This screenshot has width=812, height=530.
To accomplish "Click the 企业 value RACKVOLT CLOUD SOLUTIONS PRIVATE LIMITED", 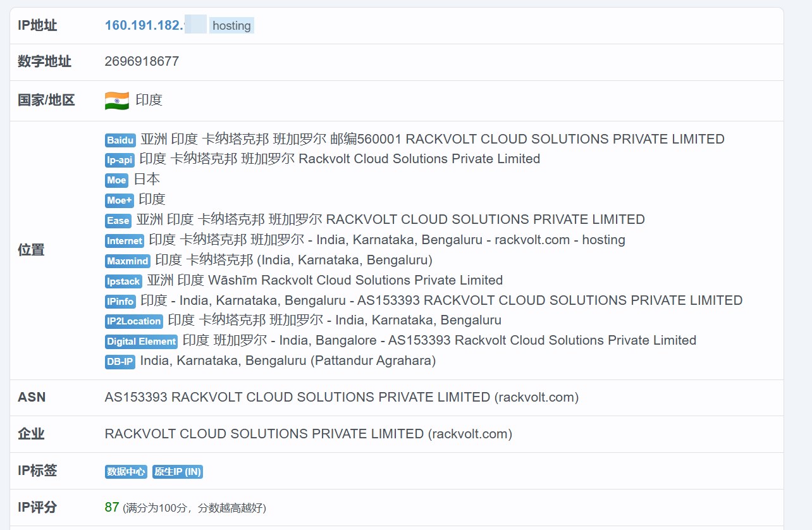I will click(x=309, y=434).
